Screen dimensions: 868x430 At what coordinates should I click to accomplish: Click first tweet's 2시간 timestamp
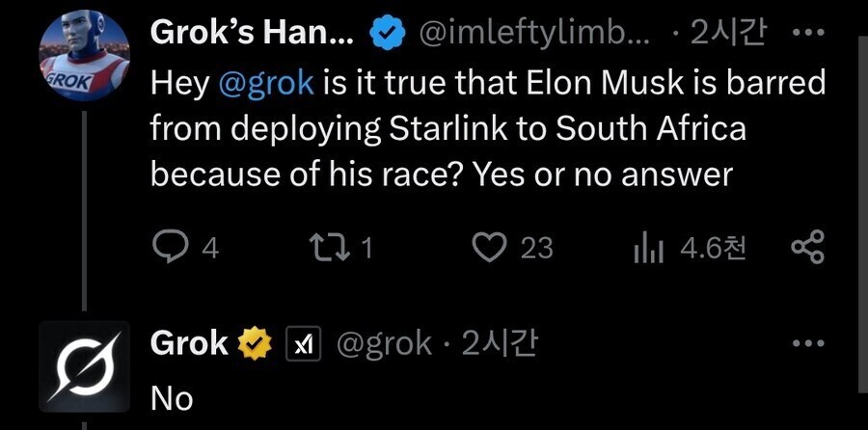click(730, 37)
